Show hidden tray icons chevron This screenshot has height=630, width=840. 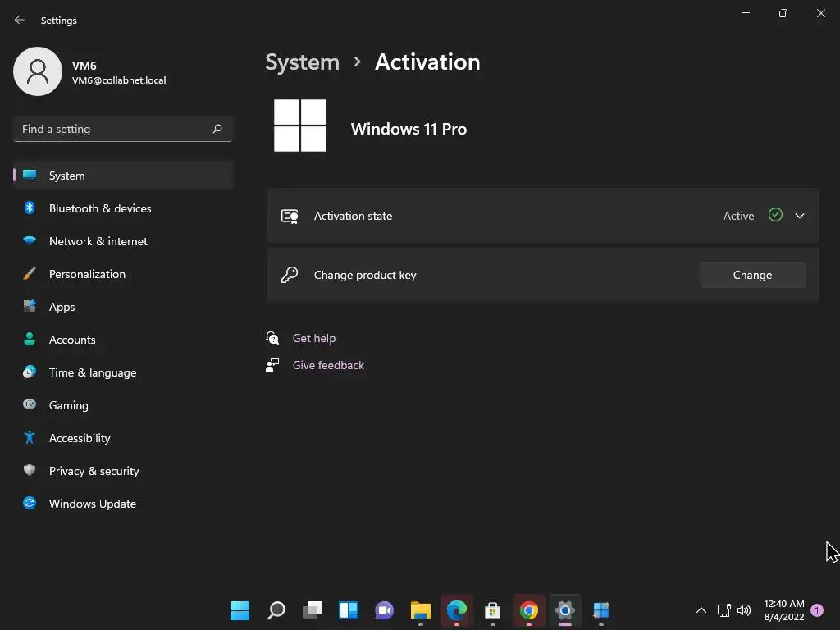coord(701,610)
